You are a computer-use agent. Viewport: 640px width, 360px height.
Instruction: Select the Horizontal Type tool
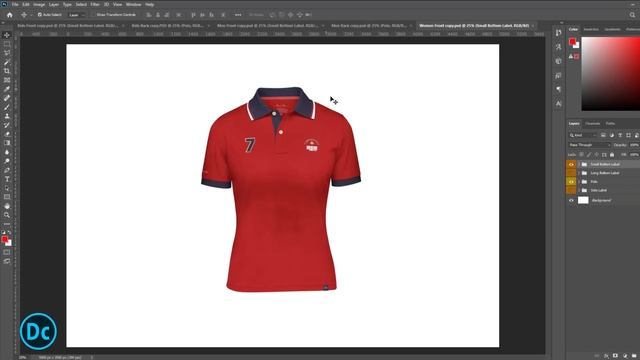7,179
